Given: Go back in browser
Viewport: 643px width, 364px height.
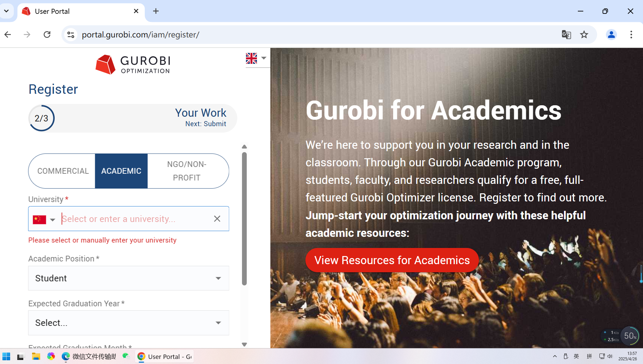Looking at the screenshot, I should pyautogui.click(x=8, y=34).
